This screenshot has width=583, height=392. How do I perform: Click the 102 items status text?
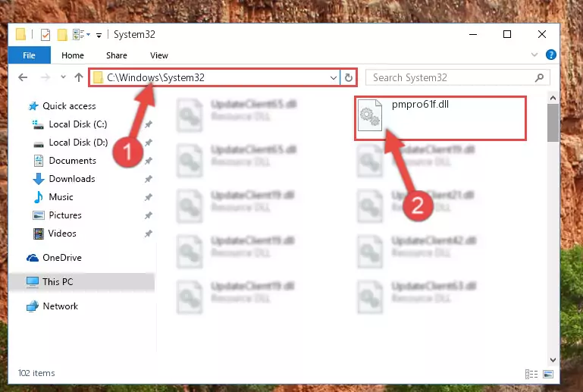coord(36,373)
